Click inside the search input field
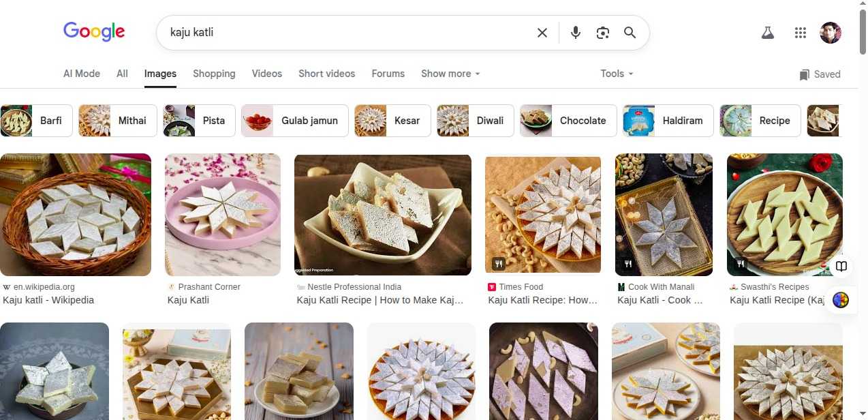This screenshot has height=420, width=868. pos(341,33)
